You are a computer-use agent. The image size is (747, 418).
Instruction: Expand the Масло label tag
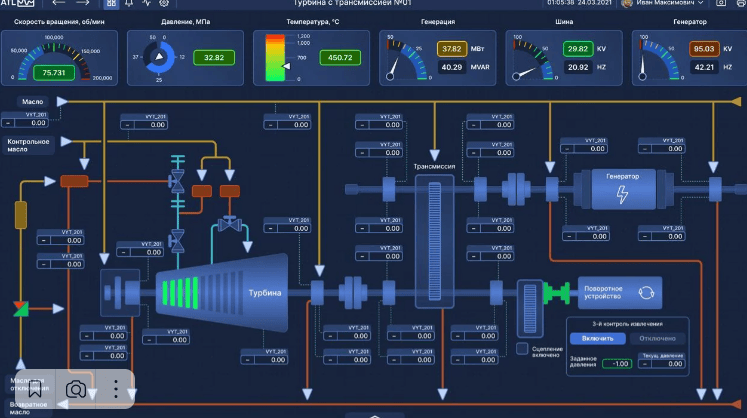[32, 102]
